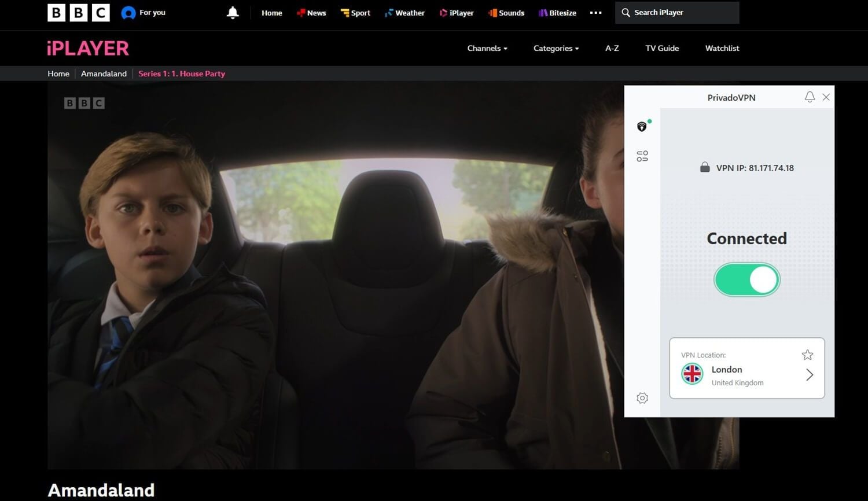This screenshot has height=501, width=868.
Task: Click the Connected status text
Action: [x=747, y=238]
